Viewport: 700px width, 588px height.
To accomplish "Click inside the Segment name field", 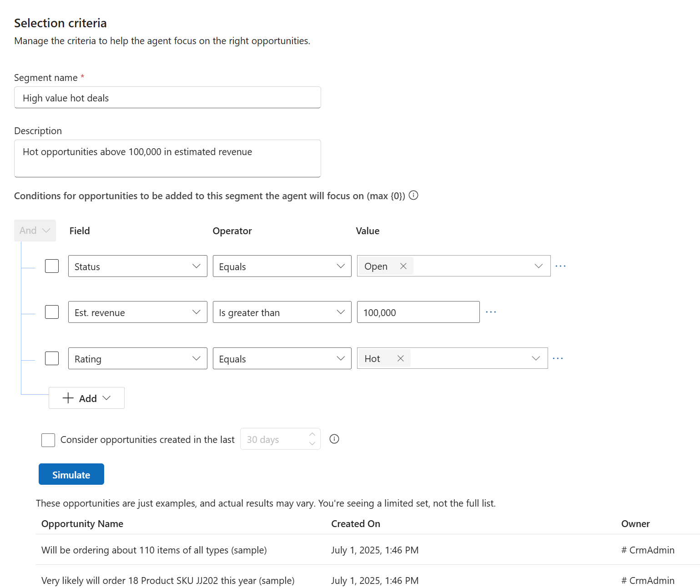I will (x=167, y=97).
